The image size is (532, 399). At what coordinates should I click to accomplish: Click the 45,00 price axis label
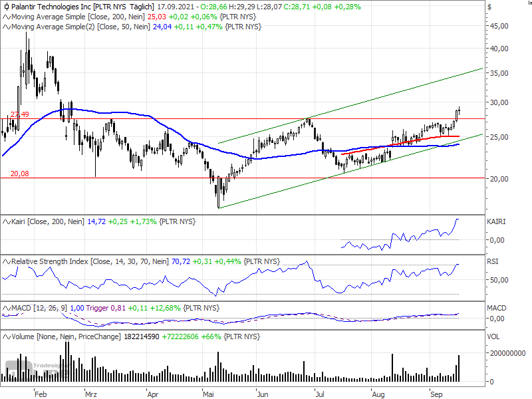point(499,26)
